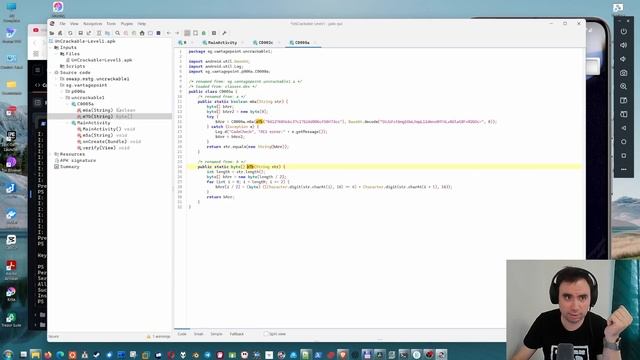Click the Back navigation arrow
This screenshot has height=360, width=640.
point(169,33)
